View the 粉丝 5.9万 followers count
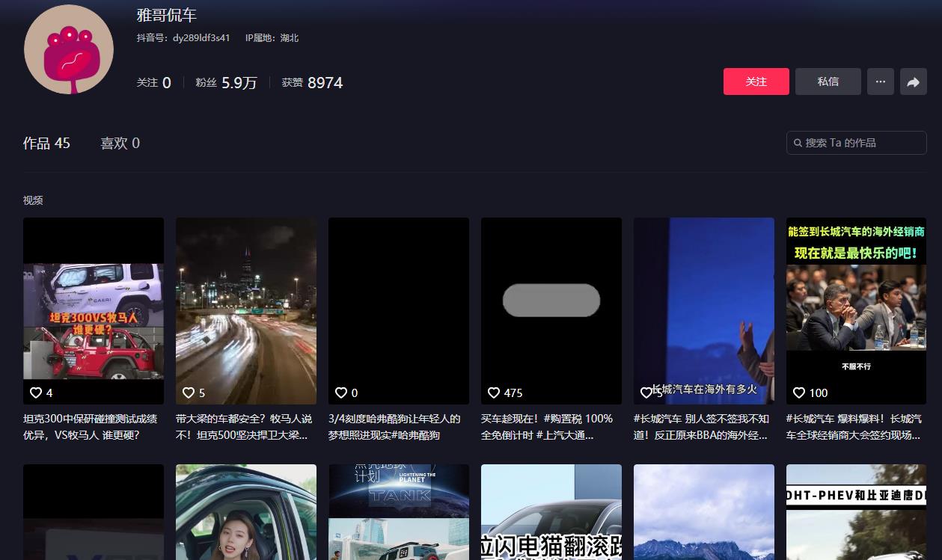The width and height of the screenshot is (942, 560). [x=226, y=82]
